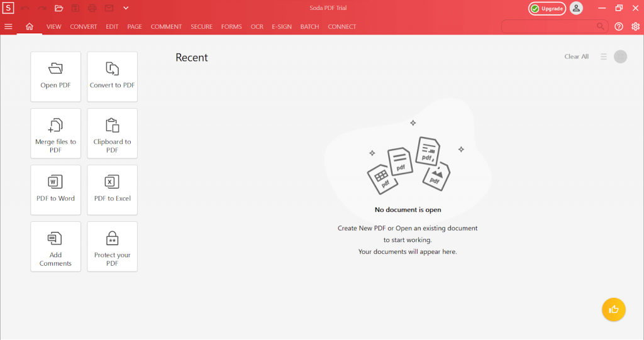Viewport: 644px width, 340px height.
Task: Open the VIEW tab
Action: pos(54,26)
